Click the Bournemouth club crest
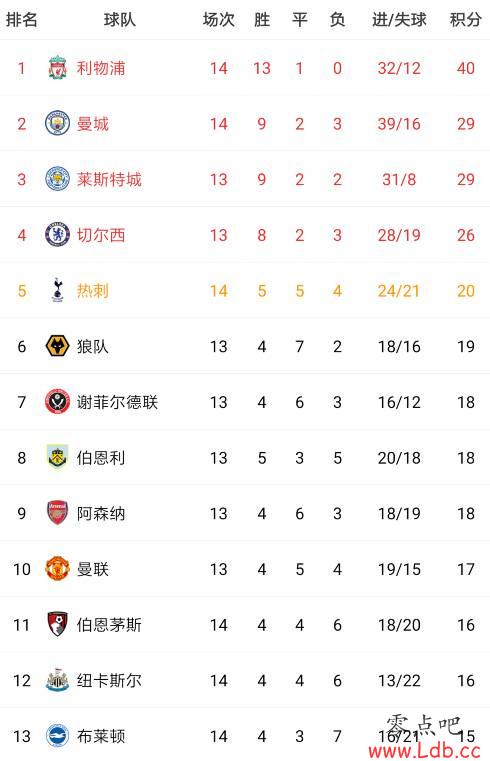This screenshot has height=761, width=490. [57, 624]
